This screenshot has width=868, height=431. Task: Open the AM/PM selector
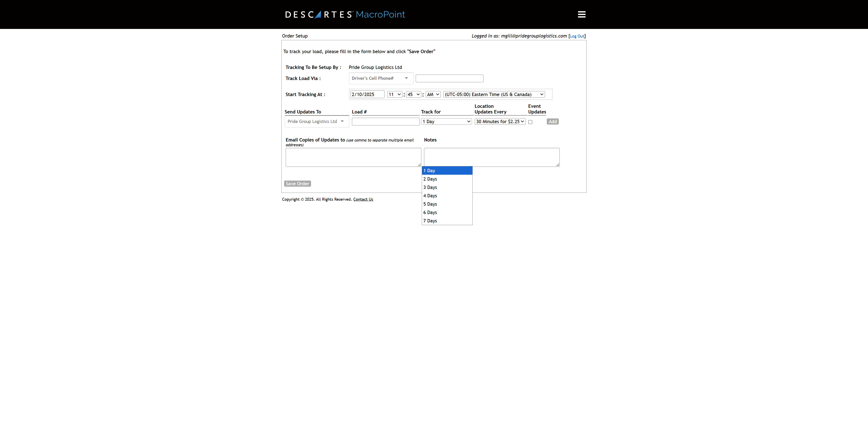click(x=433, y=94)
